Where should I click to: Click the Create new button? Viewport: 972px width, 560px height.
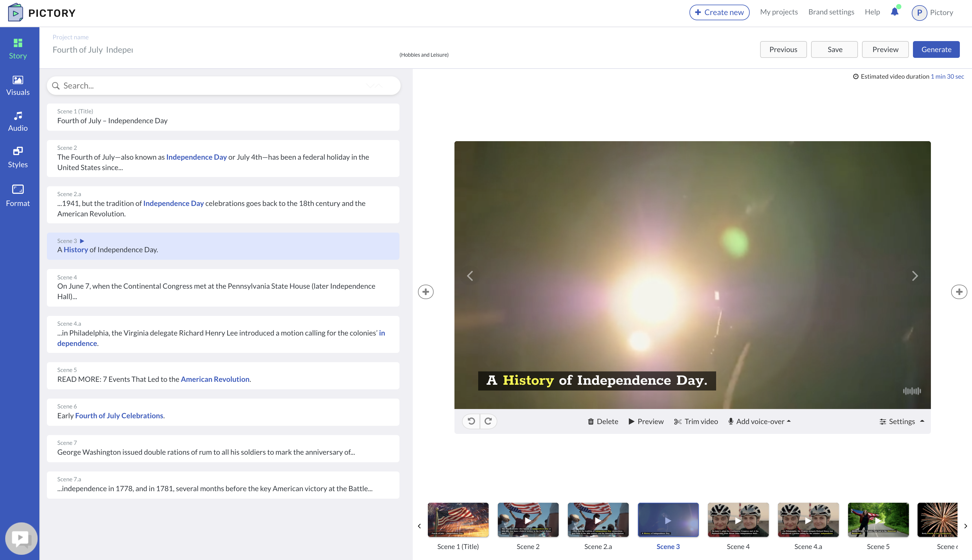click(719, 12)
